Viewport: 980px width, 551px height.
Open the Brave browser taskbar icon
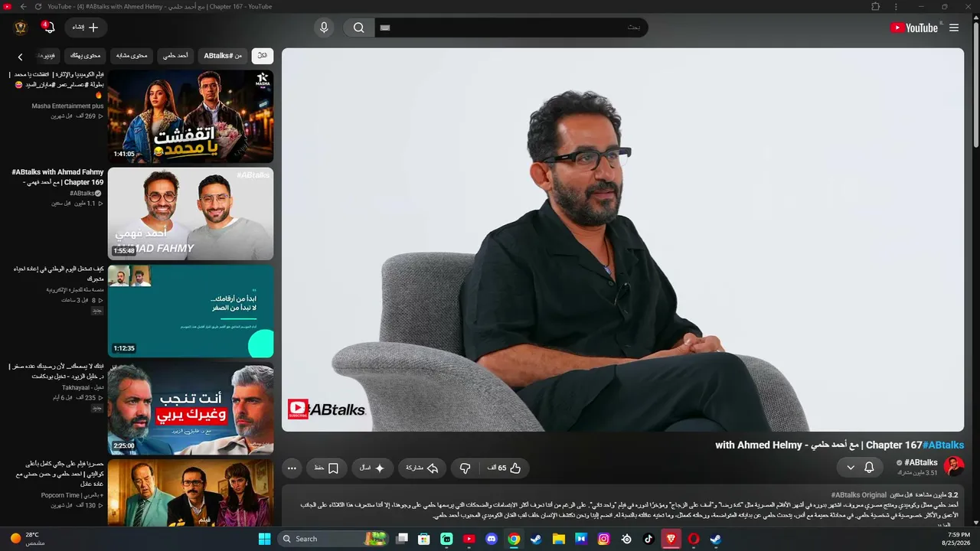[x=671, y=539]
